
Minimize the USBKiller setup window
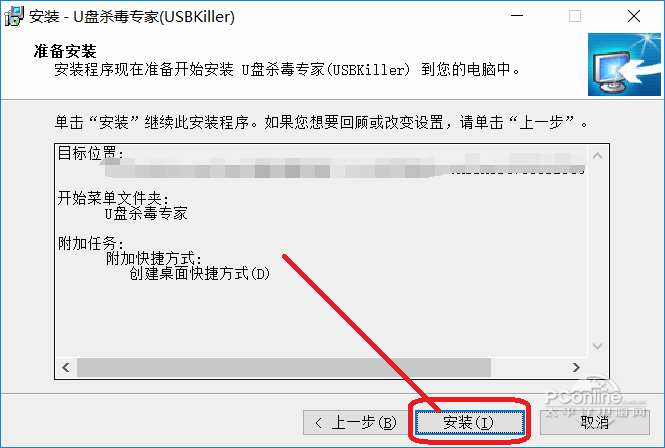[517, 16]
